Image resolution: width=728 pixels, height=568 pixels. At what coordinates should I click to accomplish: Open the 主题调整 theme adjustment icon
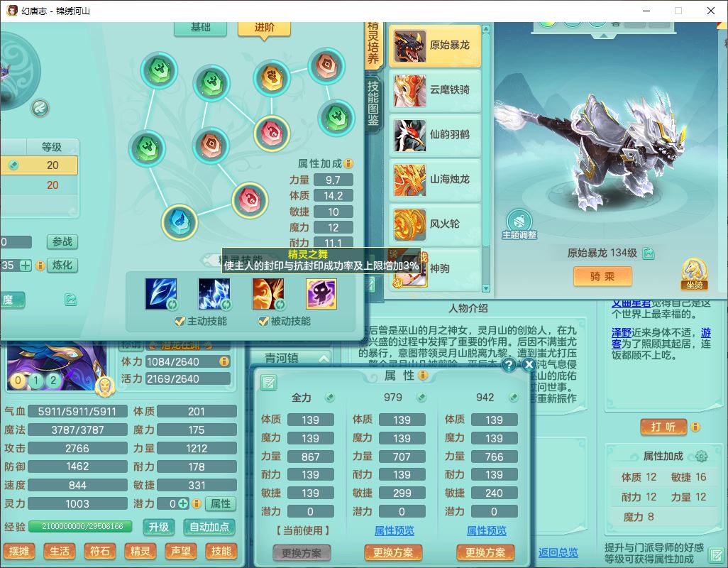click(519, 222)
